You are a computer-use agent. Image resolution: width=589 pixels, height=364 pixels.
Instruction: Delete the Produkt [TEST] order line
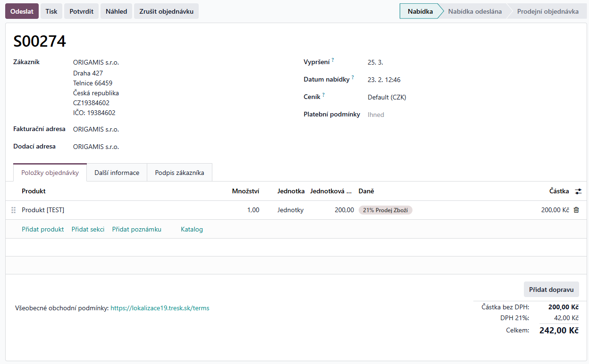pyautogui.click(x=576, y=210)
